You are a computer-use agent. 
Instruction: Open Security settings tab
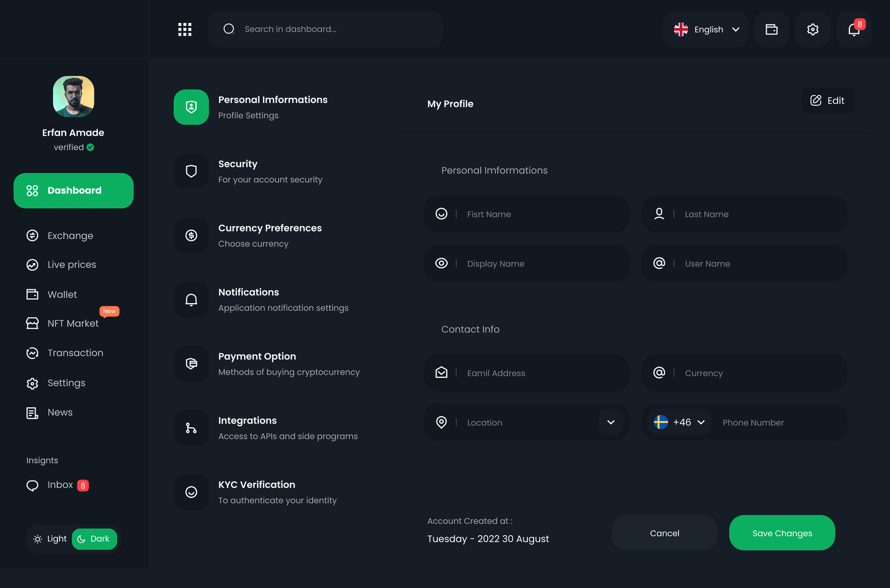[248, 171]
